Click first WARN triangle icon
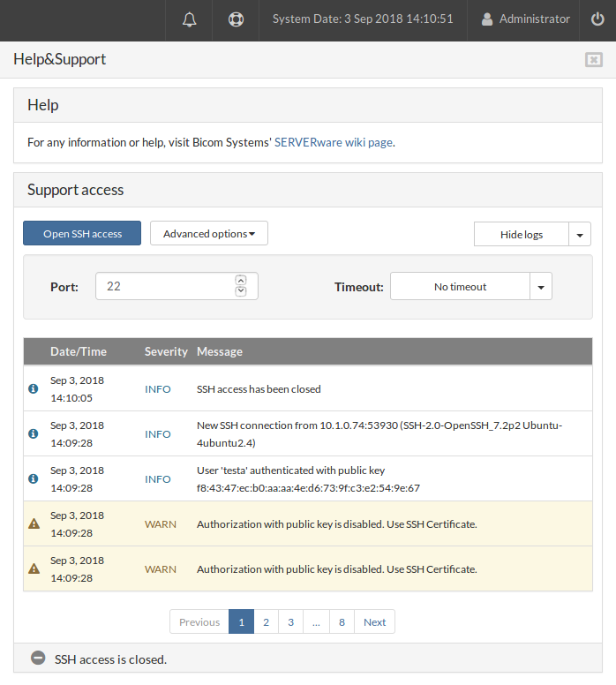 pos(34,523)
